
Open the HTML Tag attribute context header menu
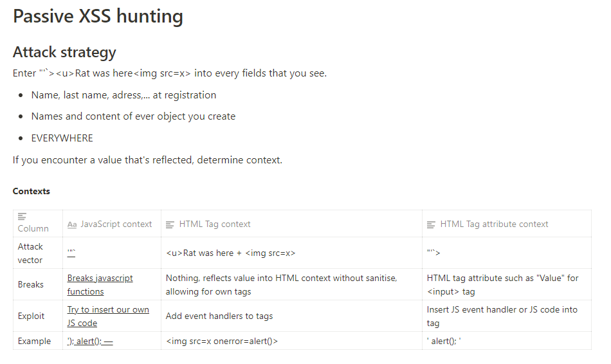click(507, 224)
